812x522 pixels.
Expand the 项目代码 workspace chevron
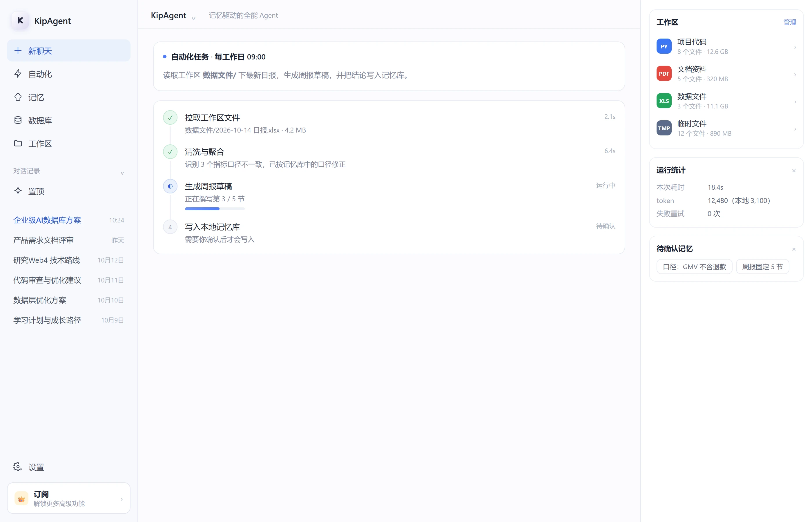coord(795,47)
